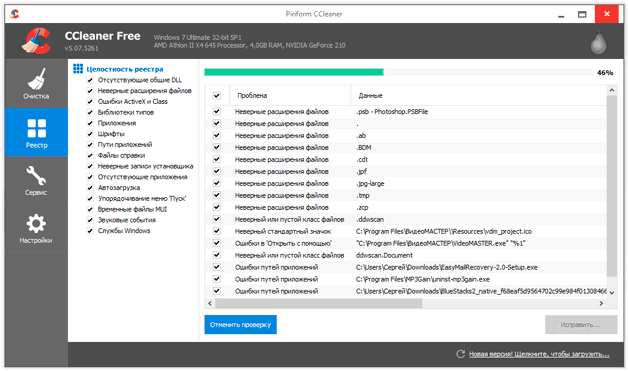Open the Настройки gear section
The width and height of the screenshot is (628, 371).
coord(36,228)
